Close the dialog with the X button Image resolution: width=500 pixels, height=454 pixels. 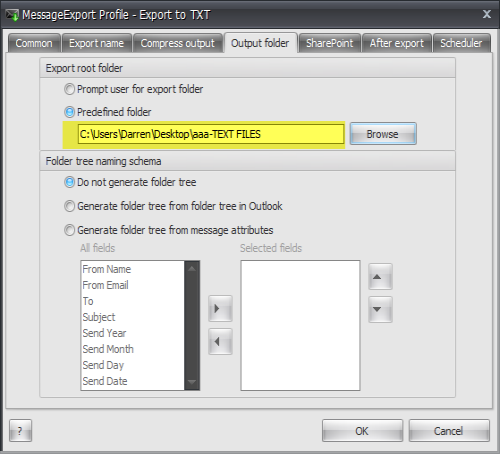pos(487,14)
